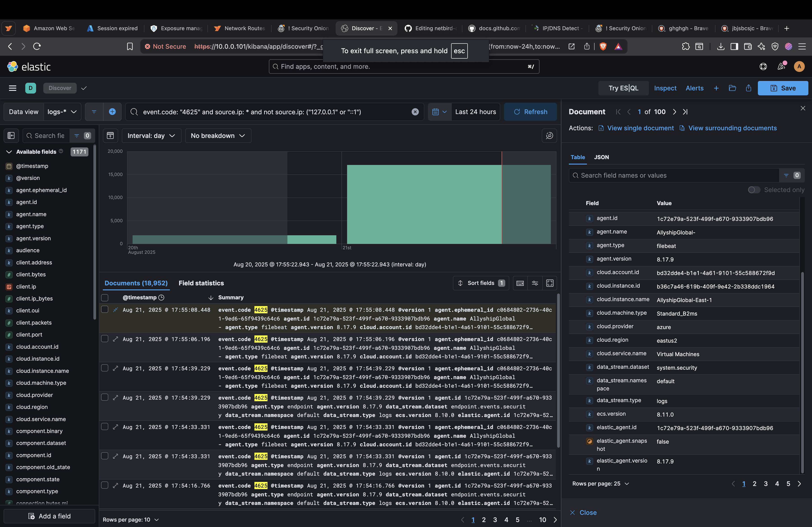Image resolution: width=812 pixels, height=527 pixels.
Task: Open the Interval: day dropdown
Action: pyautogui.click(x=151, y=136)
